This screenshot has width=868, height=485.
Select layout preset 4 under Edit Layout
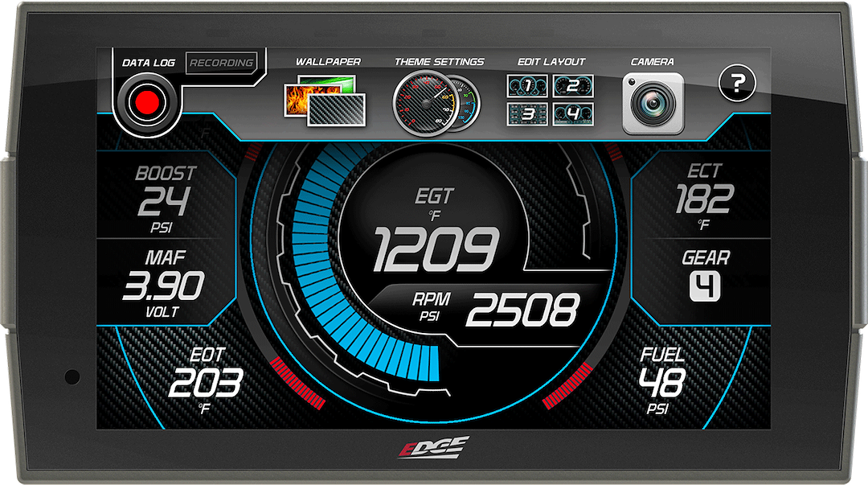[x=571, y=112]
